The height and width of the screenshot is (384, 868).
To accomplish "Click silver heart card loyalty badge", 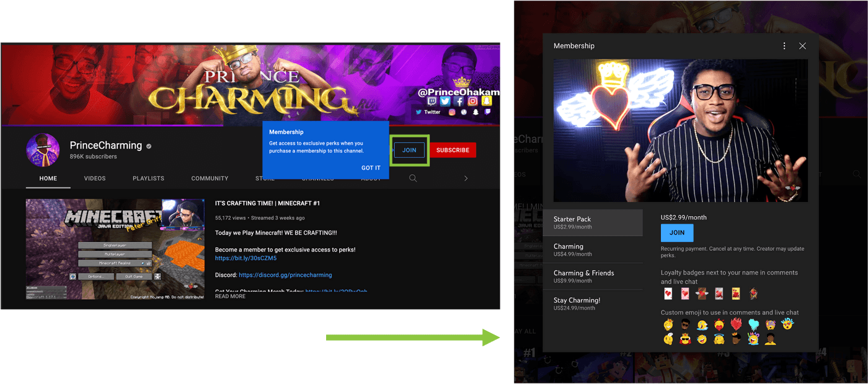I will click(719, 294).
